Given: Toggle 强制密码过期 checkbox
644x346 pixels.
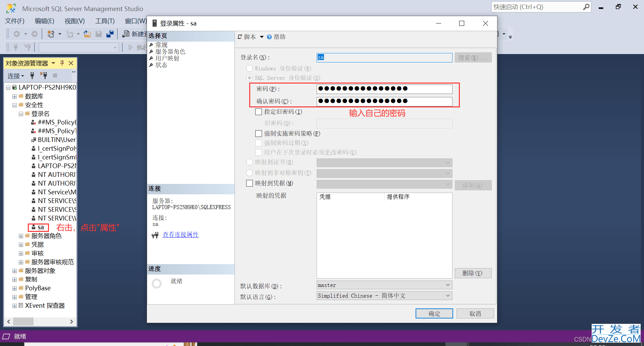Looking at the screenshot, I should tap(259, 143).
